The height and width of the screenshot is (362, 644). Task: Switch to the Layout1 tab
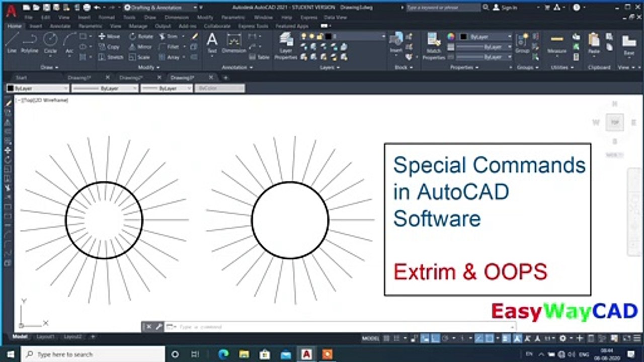tap(45, 336)
